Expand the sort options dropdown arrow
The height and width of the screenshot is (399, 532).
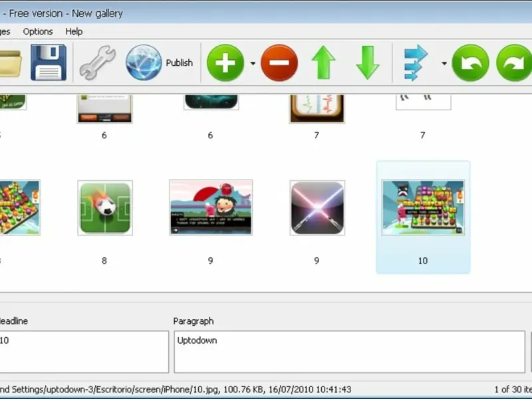pos(444,63)
